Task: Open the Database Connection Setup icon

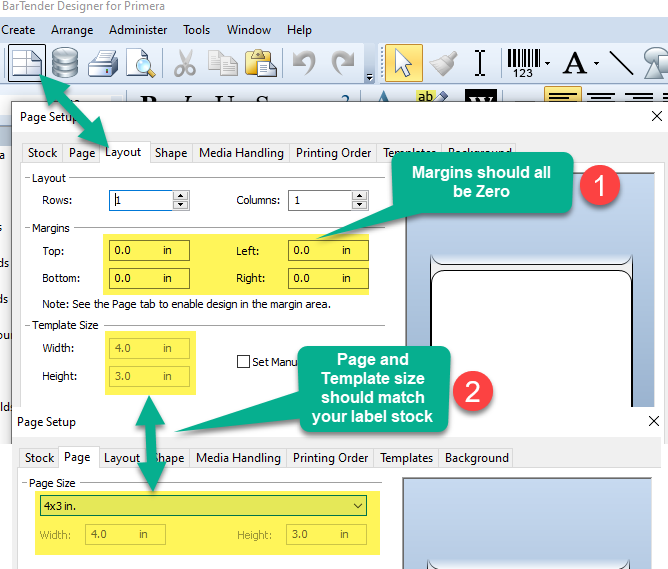Action: tap(65, 64)
